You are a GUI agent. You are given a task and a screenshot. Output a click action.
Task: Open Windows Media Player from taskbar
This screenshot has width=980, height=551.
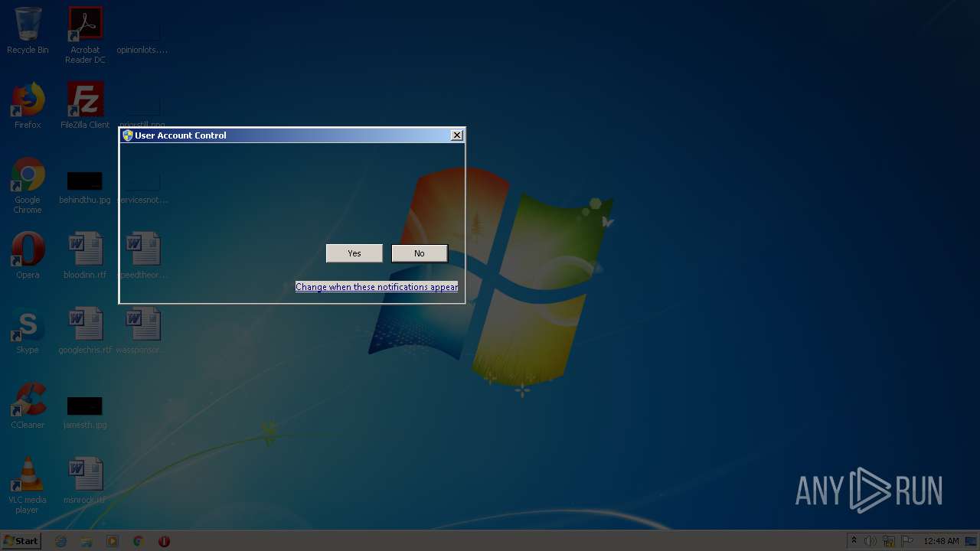click(x=113, y=541)
